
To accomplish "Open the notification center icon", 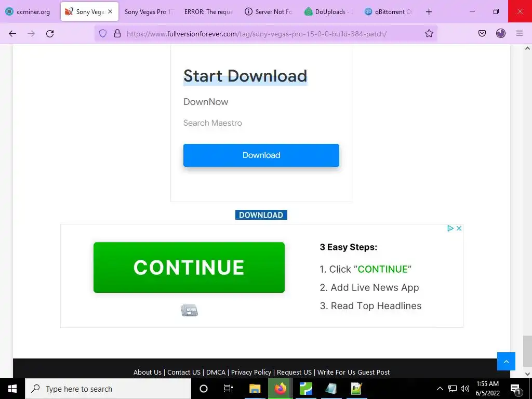I will (515, 389).
